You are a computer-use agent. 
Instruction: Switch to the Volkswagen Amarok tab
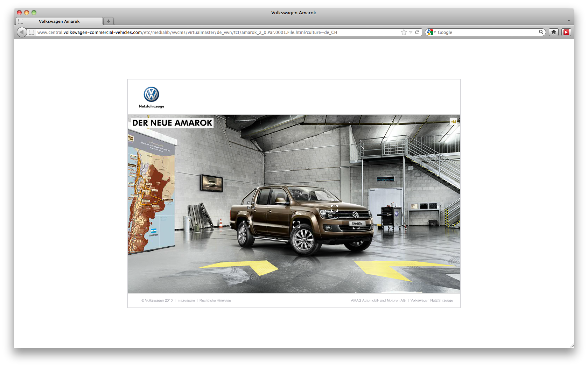tap(59, 21)
